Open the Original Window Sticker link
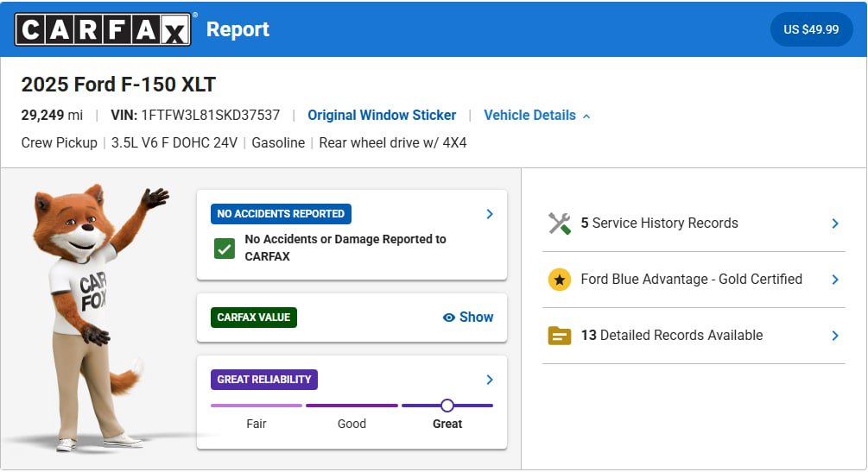Viewport: 868px width, 472px height. coord(382,115)
